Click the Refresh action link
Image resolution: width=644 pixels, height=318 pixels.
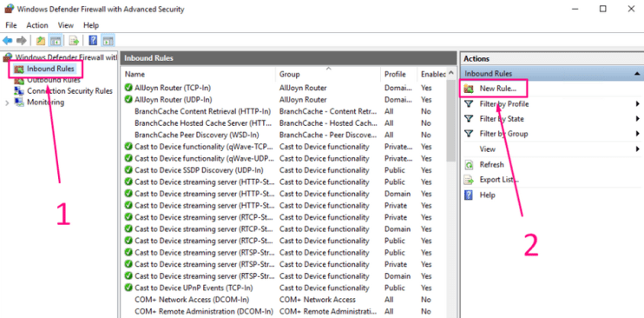491,164
